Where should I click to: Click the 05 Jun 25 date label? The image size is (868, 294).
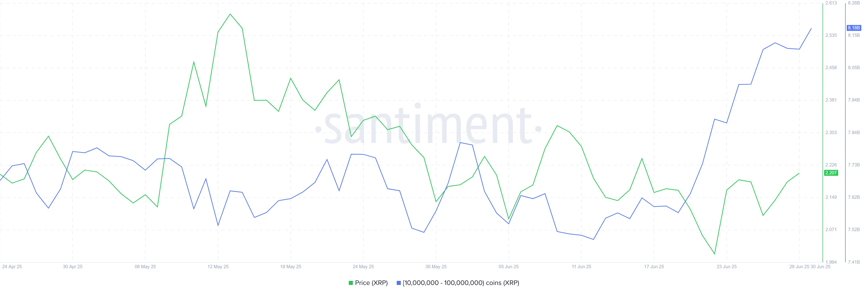(509, 267)
